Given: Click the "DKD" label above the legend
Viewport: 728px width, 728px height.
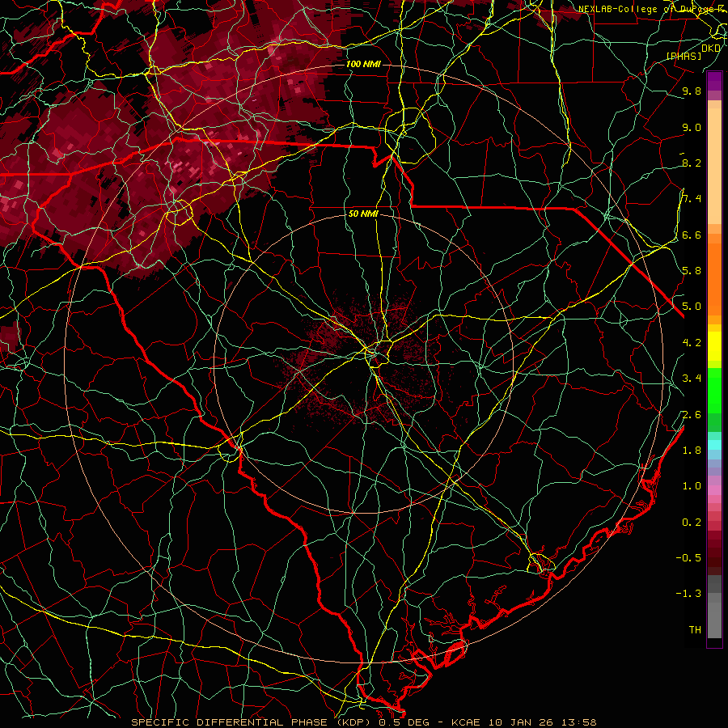Looking at the screenshot, I should 711,48.
